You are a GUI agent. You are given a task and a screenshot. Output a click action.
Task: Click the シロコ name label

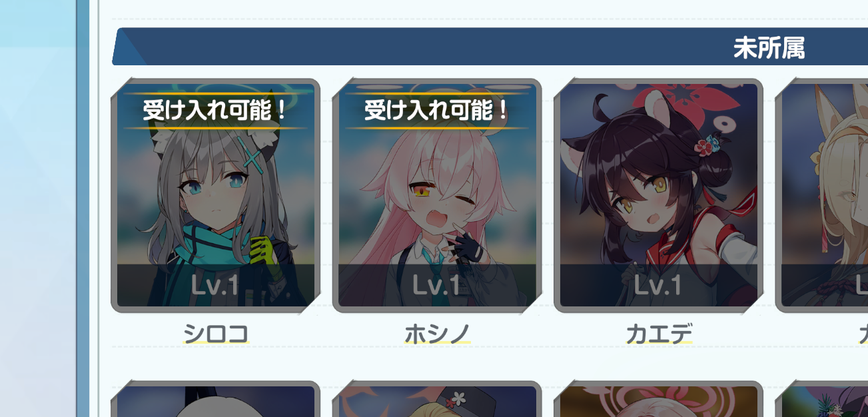coord(215,333)
